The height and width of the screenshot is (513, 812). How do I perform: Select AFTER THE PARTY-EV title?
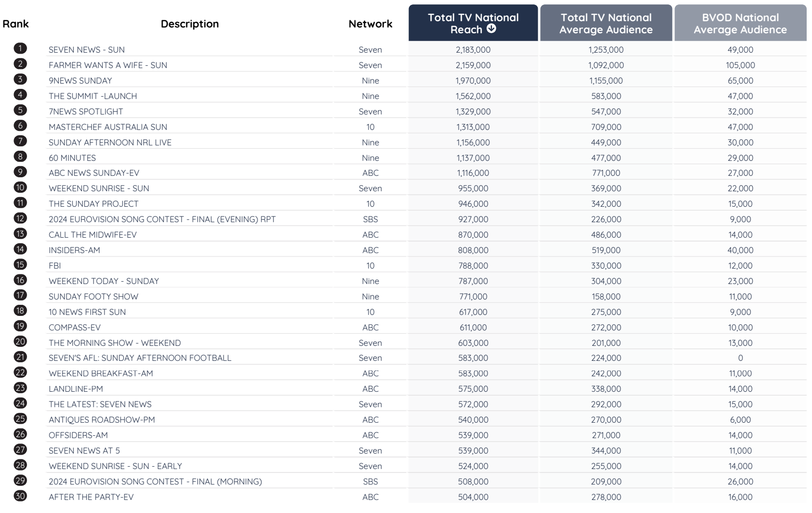91,497
